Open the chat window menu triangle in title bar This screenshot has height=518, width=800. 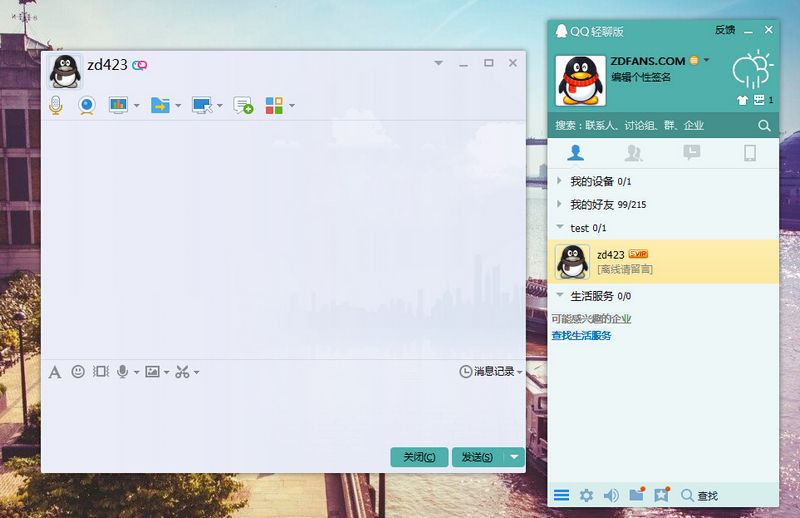coord(438,63)
